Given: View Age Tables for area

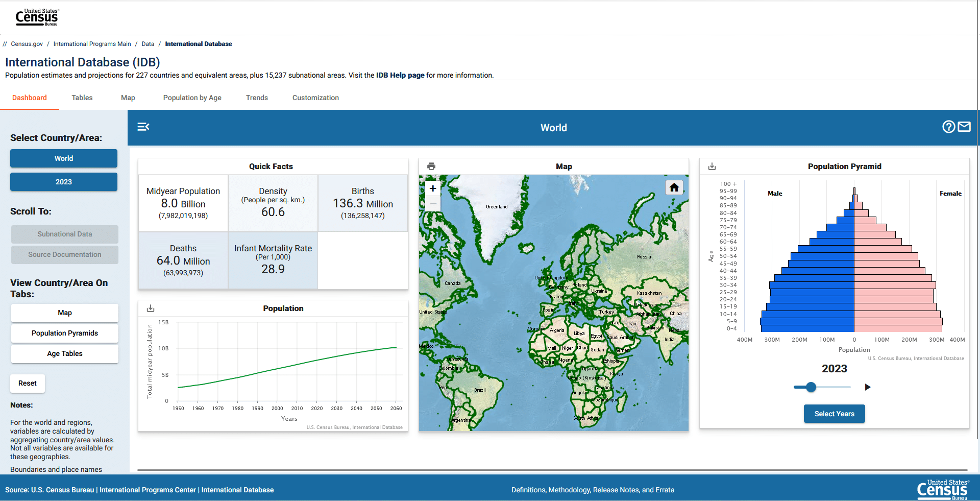Looking at the screenshot, I should 65,354.
